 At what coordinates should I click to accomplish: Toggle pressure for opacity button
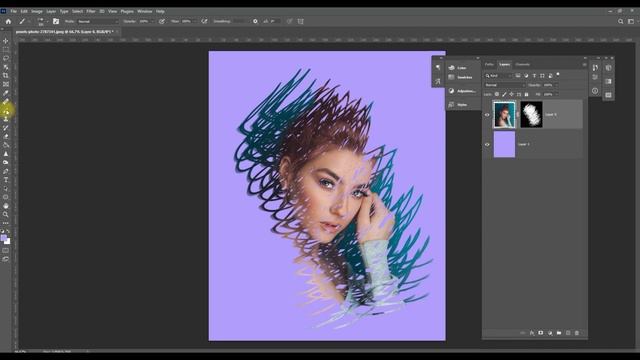click(162, 21)
